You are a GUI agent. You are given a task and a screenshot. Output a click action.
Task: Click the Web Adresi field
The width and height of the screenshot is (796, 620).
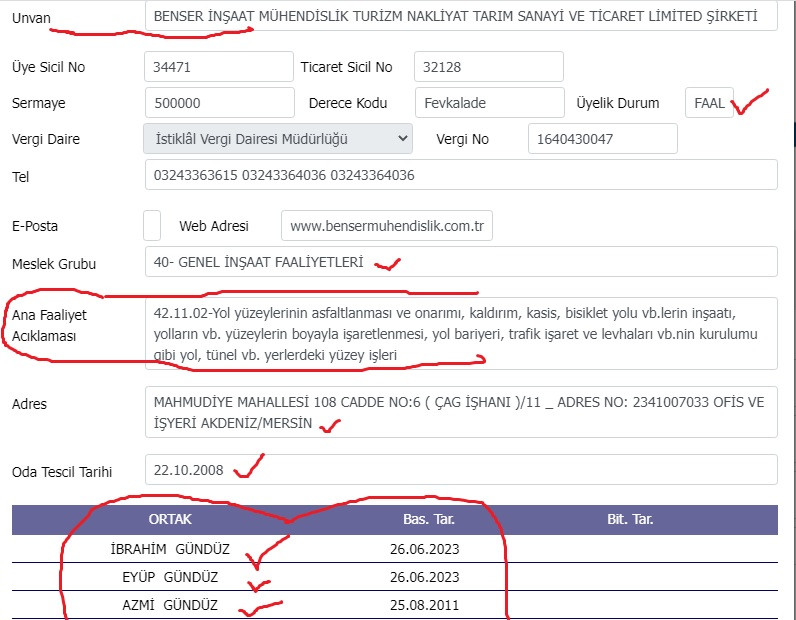click(387, 225)
